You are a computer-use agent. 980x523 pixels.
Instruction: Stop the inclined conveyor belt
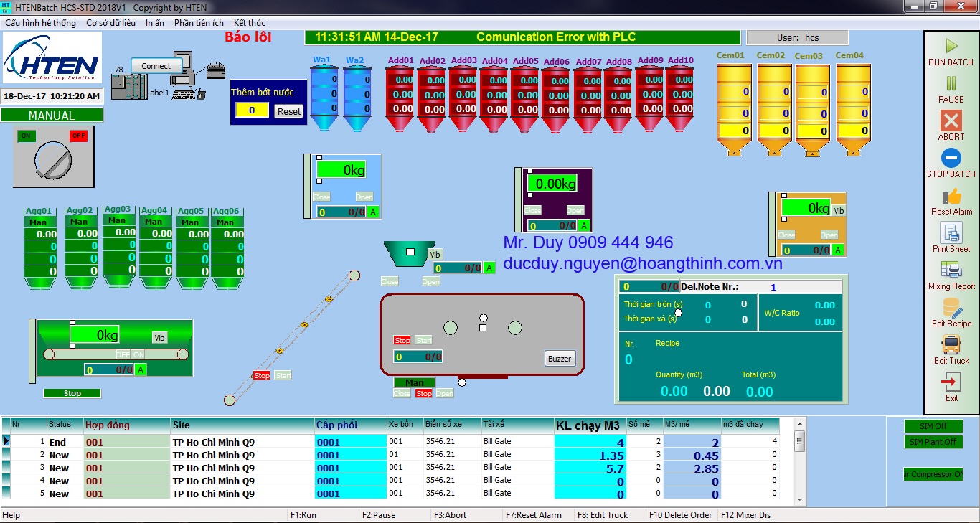tap(261, 375)
